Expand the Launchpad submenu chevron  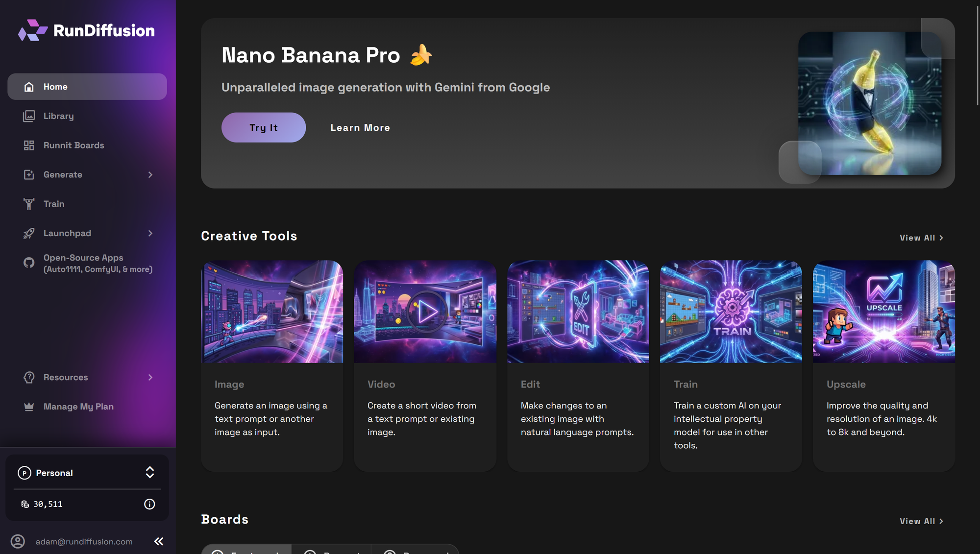click(x=150, y=233)
